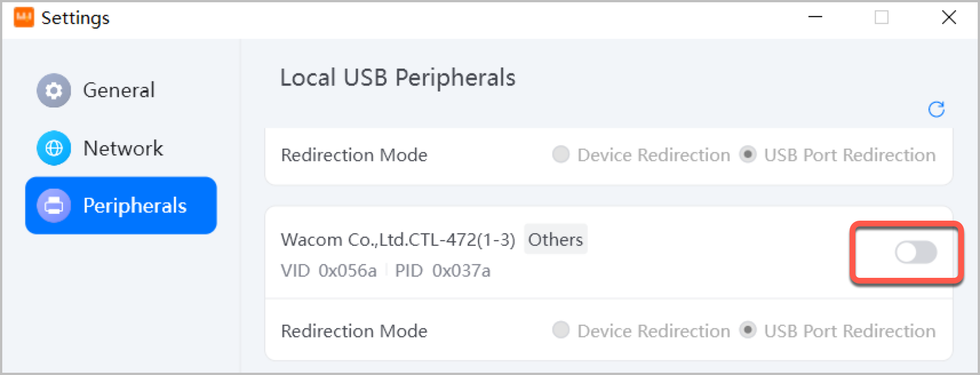Click the VID 0x056a value

point(329,270)
